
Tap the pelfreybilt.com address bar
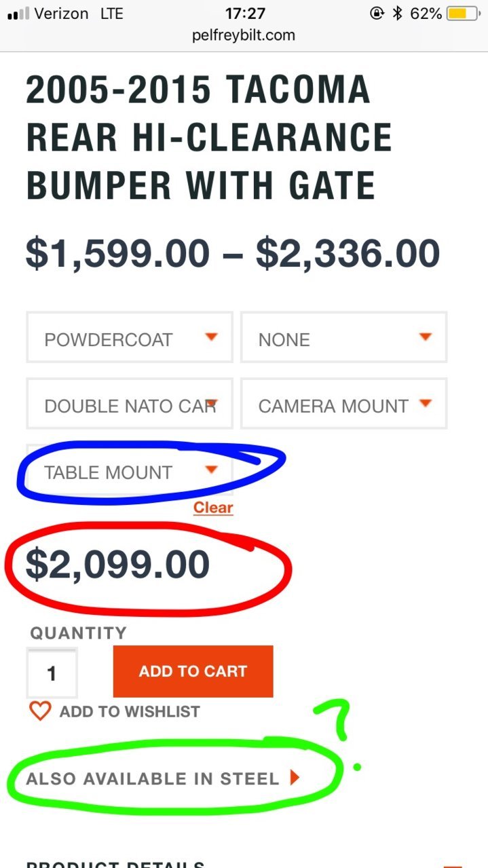click(244, 35)
